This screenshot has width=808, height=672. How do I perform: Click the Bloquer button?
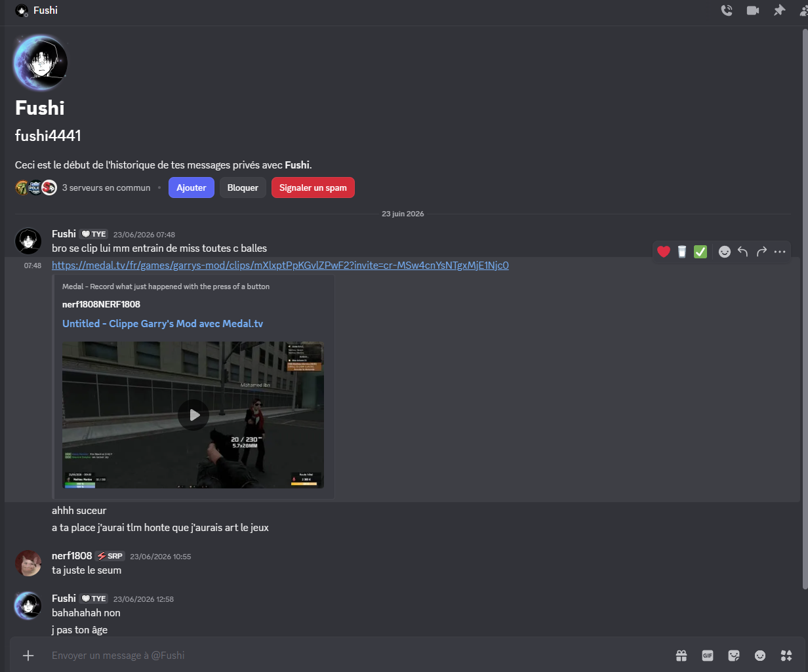(x=243, y=188)
